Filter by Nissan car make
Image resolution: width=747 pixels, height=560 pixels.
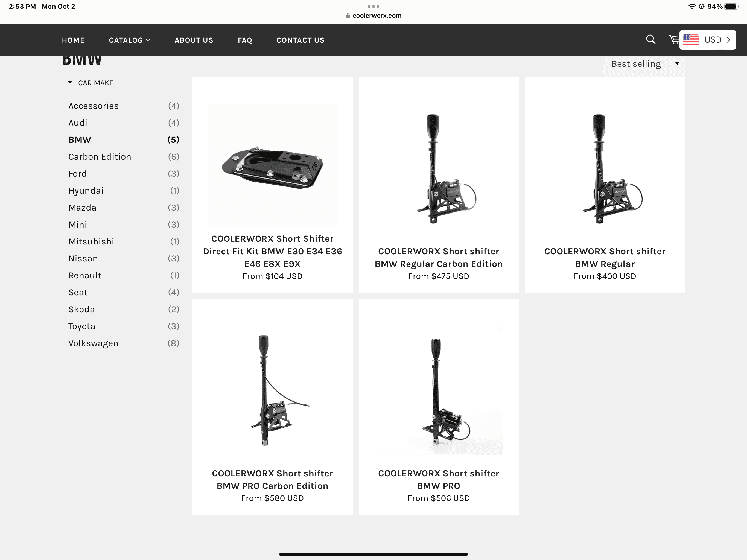[x=124, y=258]
